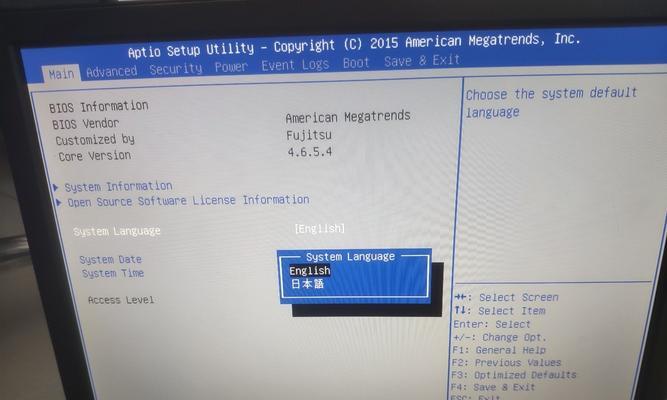Click the F2: Previous Values hint
The height and width of the screenshot is (400, 667).
(x=506, y=363)
